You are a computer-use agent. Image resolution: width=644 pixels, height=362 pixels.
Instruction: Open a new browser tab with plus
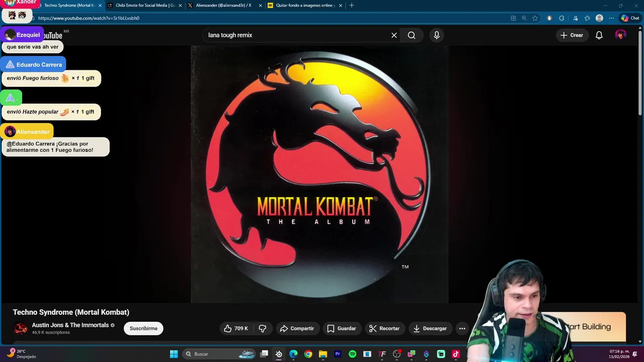click(x=351, y=6)
